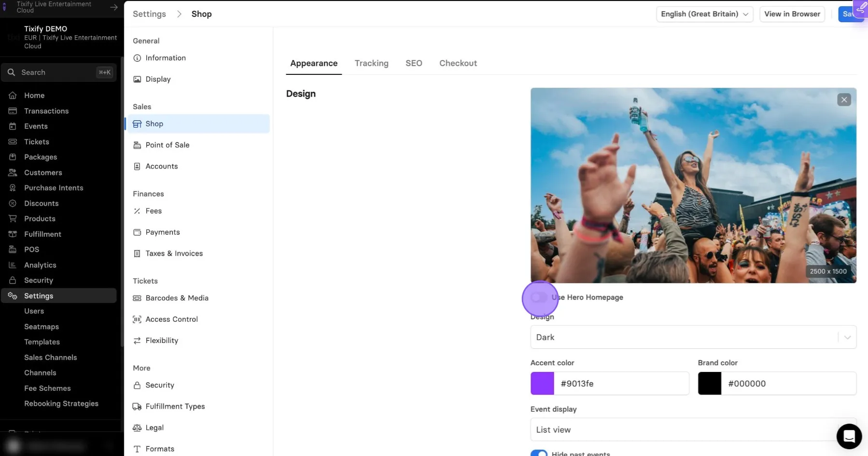Open Rebooking Strategies in sidebar
The width and height of the screenshot is (868, 456).
[61, 404]
